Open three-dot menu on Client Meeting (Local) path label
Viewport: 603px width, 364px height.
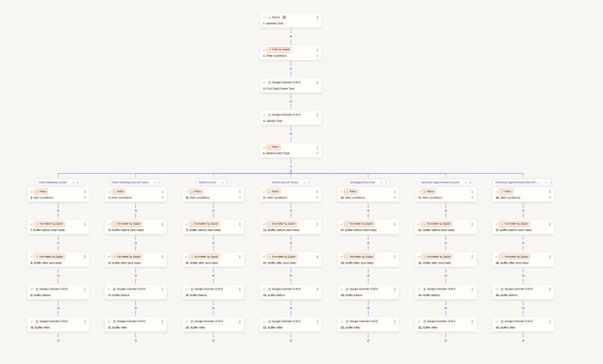point(78,182)
